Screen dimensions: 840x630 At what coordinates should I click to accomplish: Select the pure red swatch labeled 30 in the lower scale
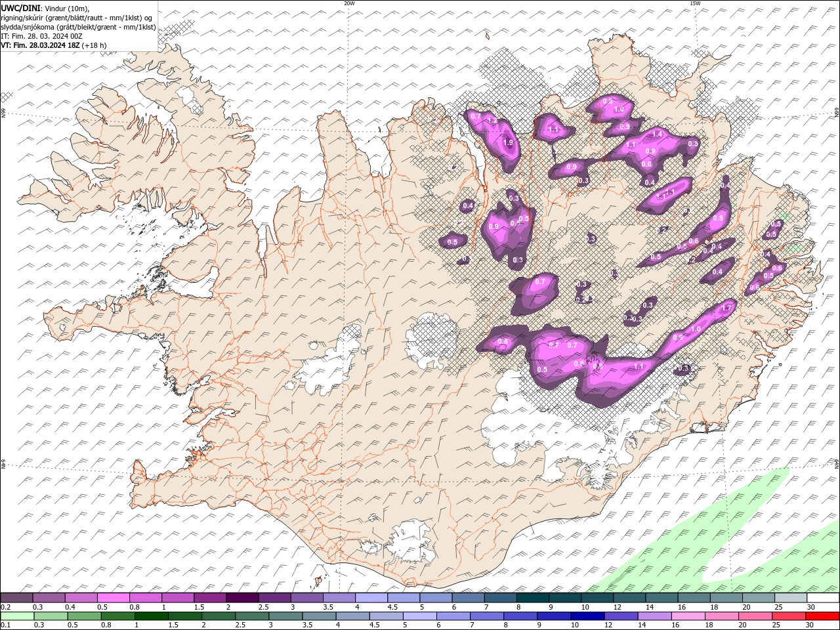[x=822, y=616]
